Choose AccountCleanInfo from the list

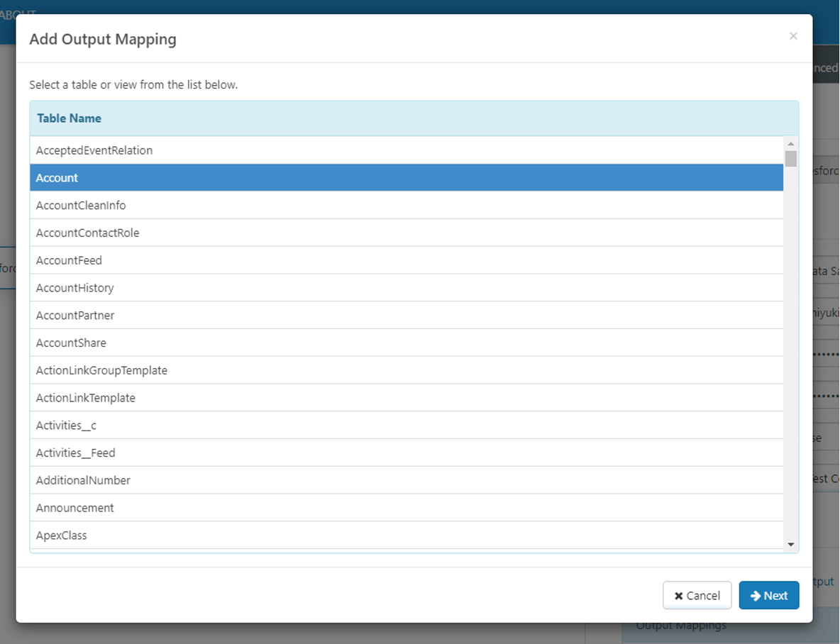coord(81,206)
